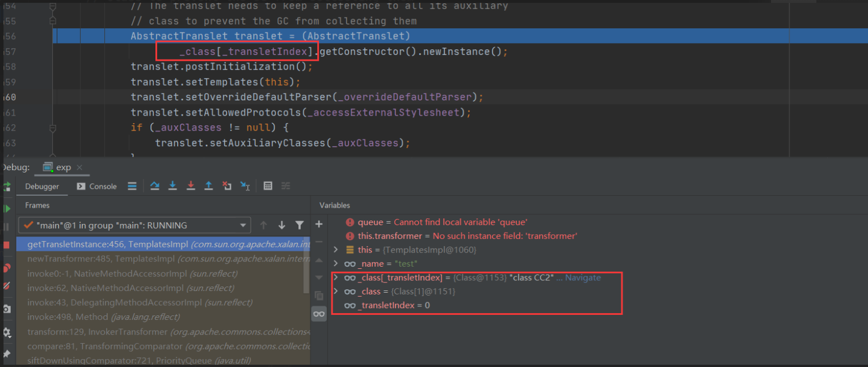Click the thread dump camera icon
The width and height of the screenshot is (868, 367).
click(7, 309)
